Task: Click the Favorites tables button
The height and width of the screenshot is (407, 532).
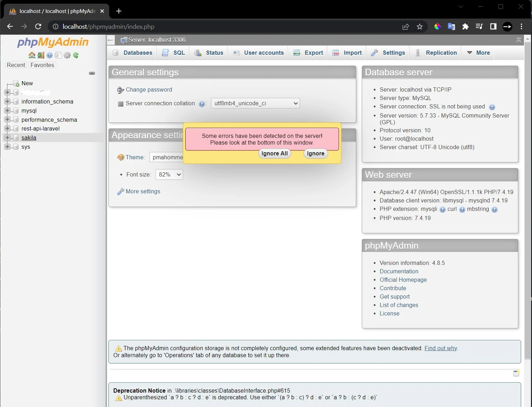Action: point(42,65)
